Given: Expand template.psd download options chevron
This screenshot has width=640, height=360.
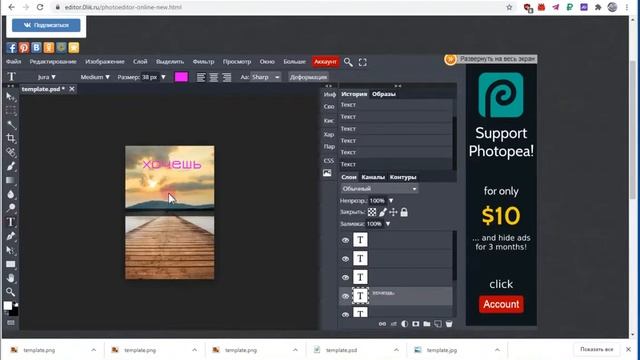Looking at the screenshot, I should 396,350.
